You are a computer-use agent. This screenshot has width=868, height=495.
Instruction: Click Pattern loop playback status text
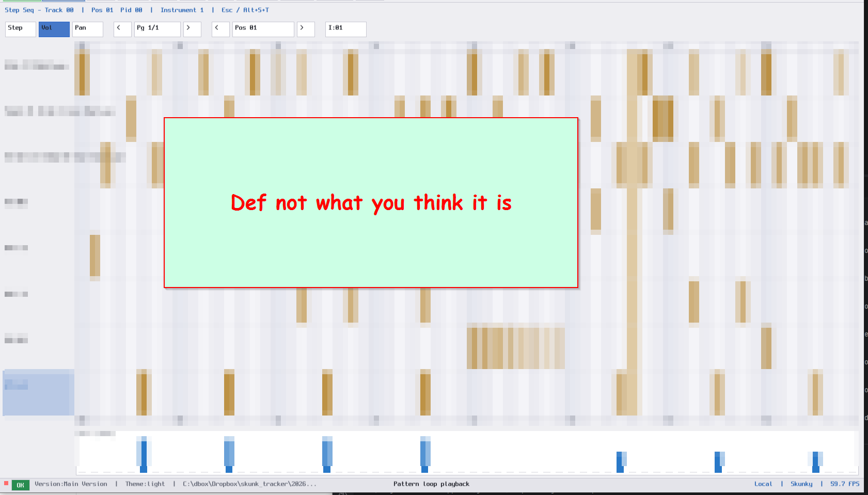coord(431,484)
